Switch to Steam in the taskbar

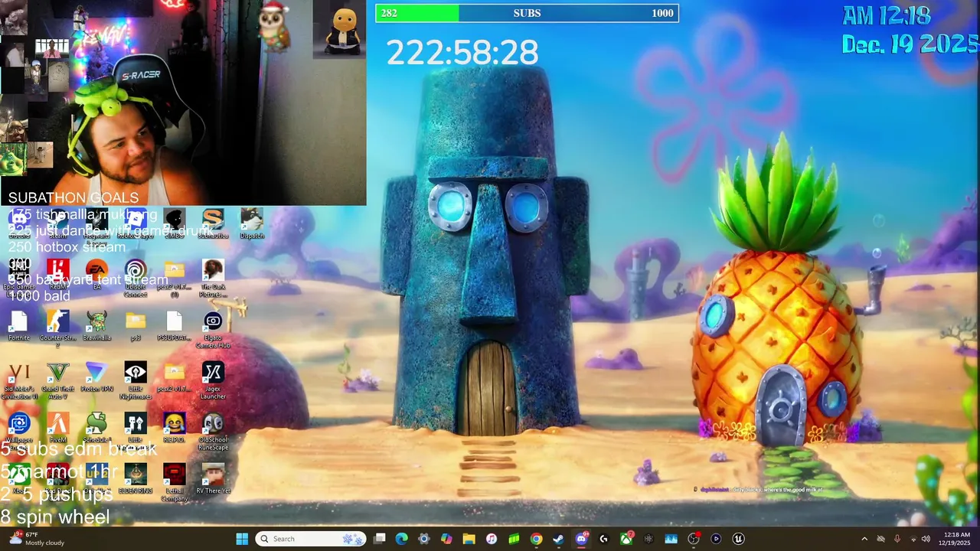pos(558,539)
